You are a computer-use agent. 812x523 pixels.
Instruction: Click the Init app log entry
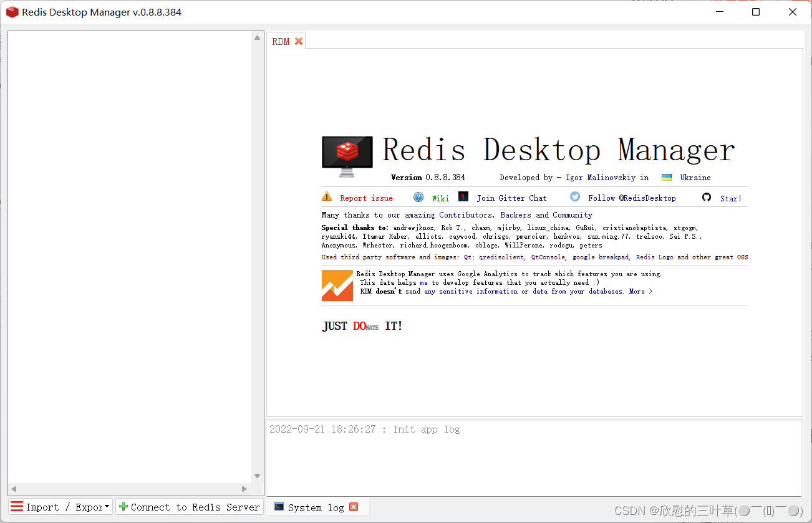pos(365,429)
